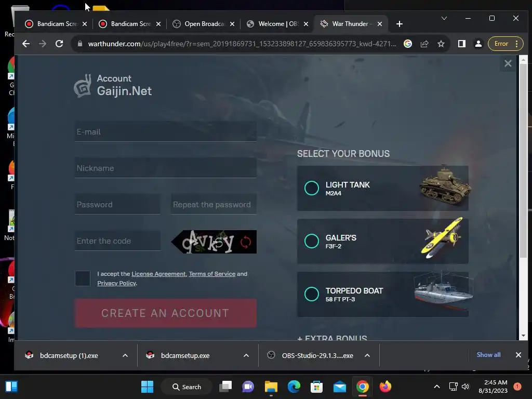Close the downloads bar
Image resolution: width=532 pixels, height=399 pixels.
518,355
